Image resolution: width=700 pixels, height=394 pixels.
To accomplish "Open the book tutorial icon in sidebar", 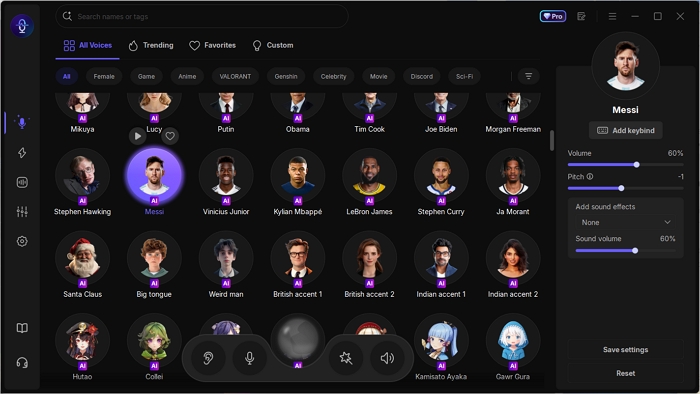I will click(x=22, y=328).
